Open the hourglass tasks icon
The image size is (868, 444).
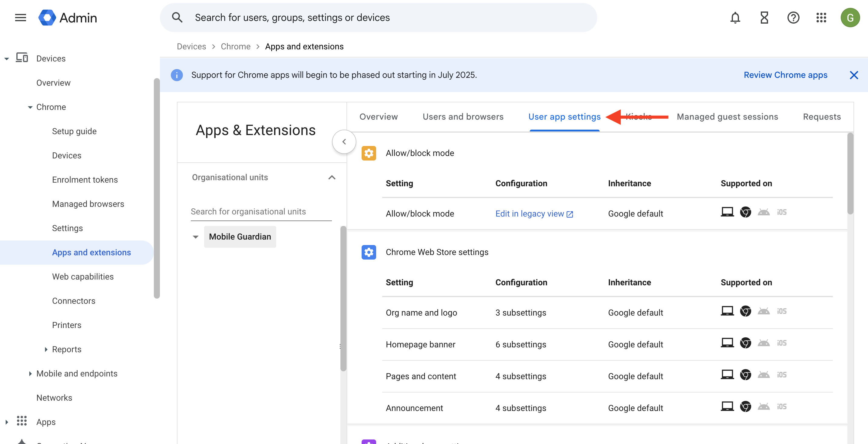click(764, 18)
